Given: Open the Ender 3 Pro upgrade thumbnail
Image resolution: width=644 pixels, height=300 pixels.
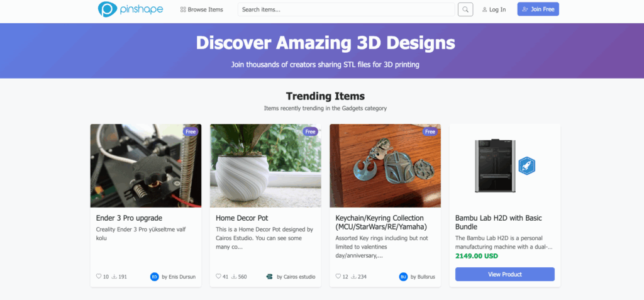Looking at the screenshot, I should tap(146, 165).
